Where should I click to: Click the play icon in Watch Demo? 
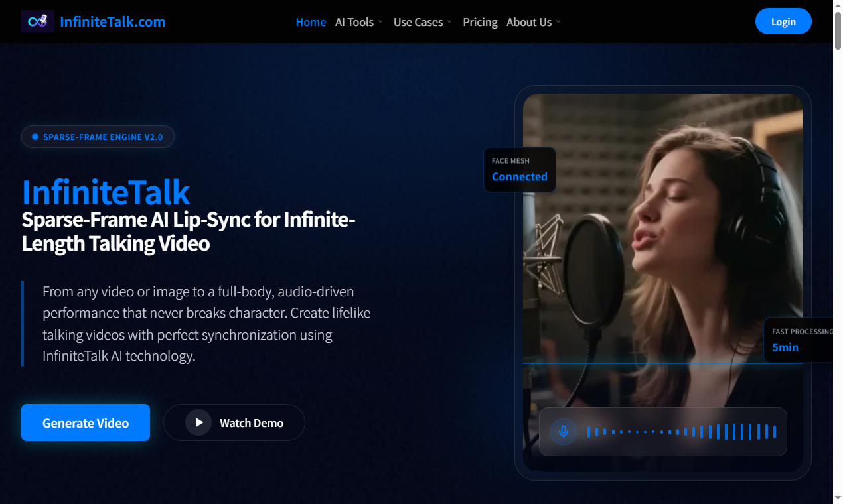pos(198,422)
